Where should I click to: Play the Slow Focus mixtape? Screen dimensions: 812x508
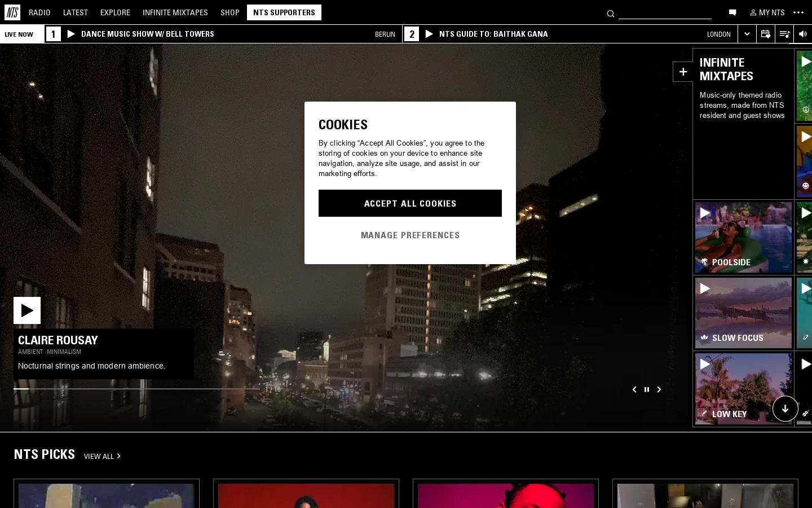(x=705, y=289)
